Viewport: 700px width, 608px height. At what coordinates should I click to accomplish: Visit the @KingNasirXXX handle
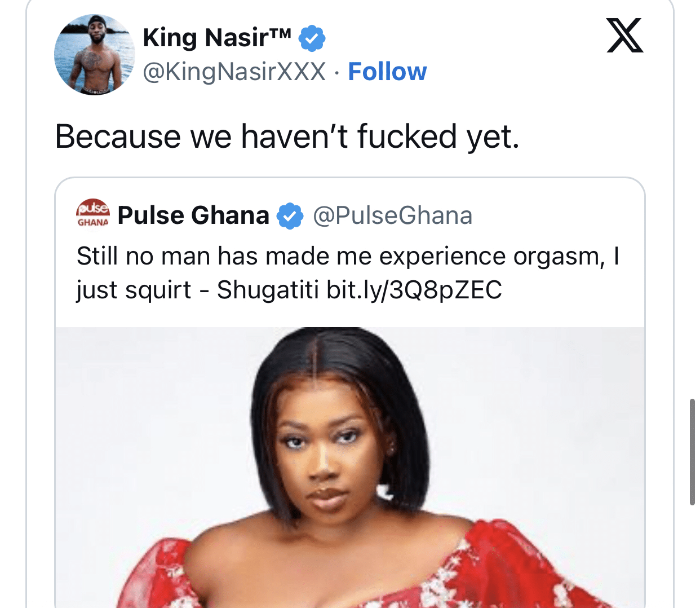coord(234,72)
